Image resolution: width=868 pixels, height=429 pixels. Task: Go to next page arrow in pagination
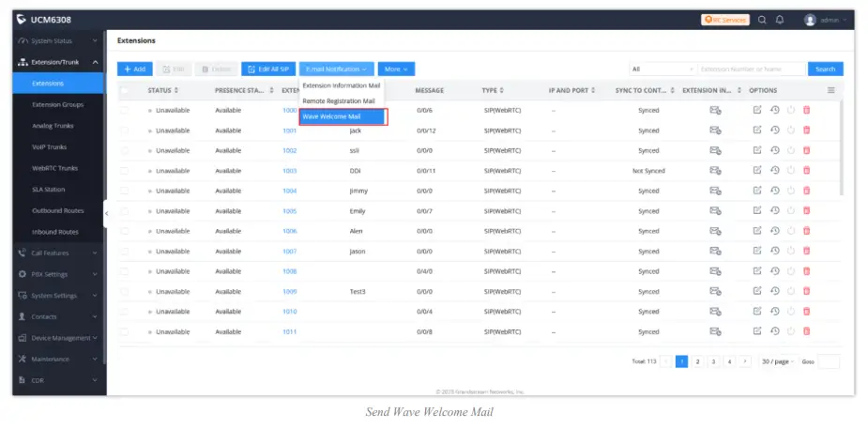coord(745,361)
